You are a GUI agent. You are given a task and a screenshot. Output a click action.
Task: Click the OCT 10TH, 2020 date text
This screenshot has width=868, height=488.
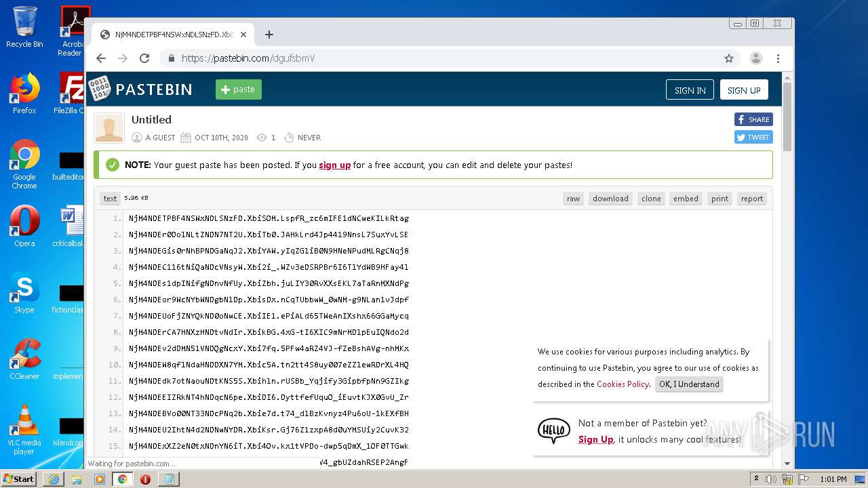(x=221, y=138)
